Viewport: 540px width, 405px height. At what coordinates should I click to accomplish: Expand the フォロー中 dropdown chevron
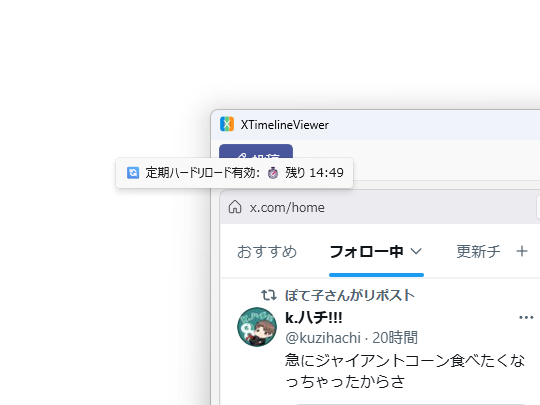tap(416, 251)
